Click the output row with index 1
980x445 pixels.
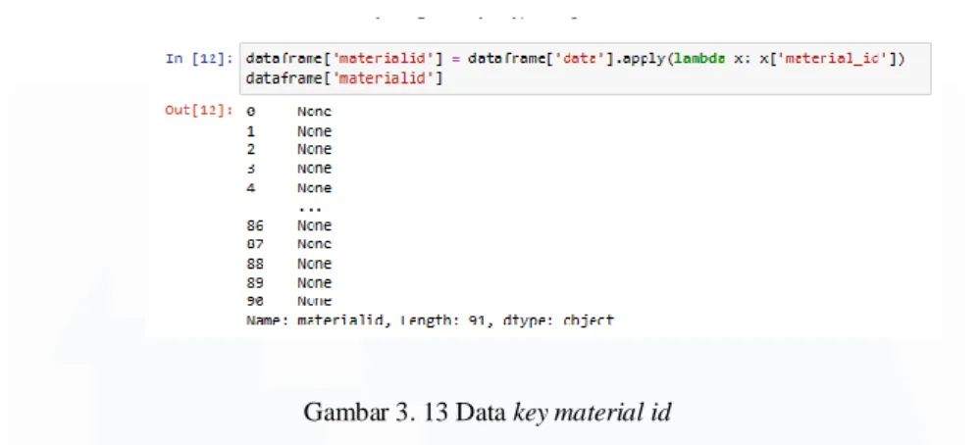click(x=288, y=131)
